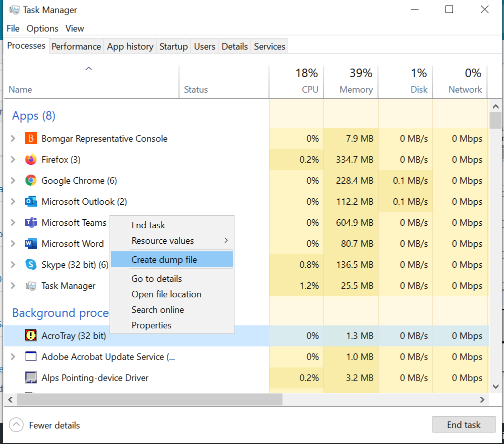Click the Background processes heading
504x444 pixels.
60,313
